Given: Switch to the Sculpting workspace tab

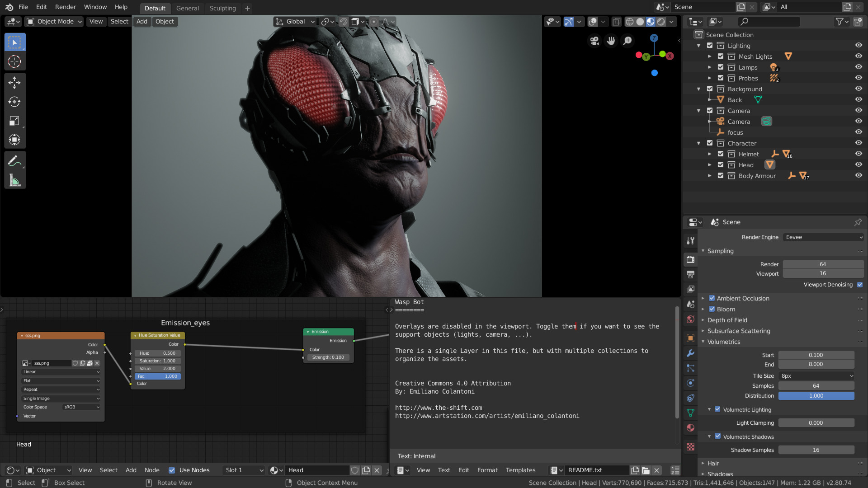Looking at the screenshot, I should pos(222,8).
